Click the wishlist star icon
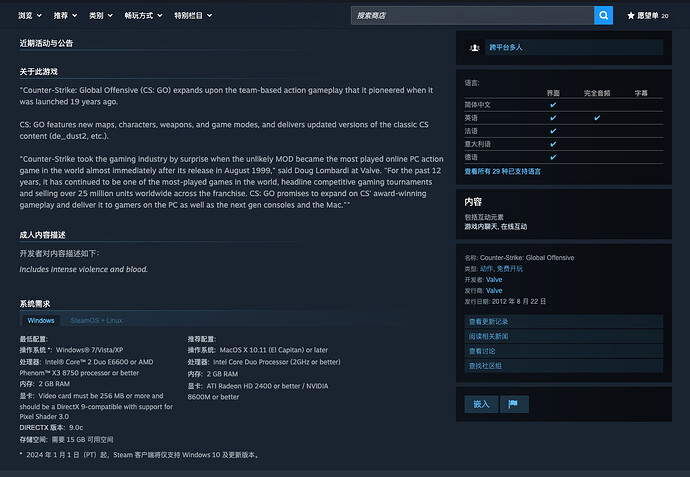 coord(631,15)
